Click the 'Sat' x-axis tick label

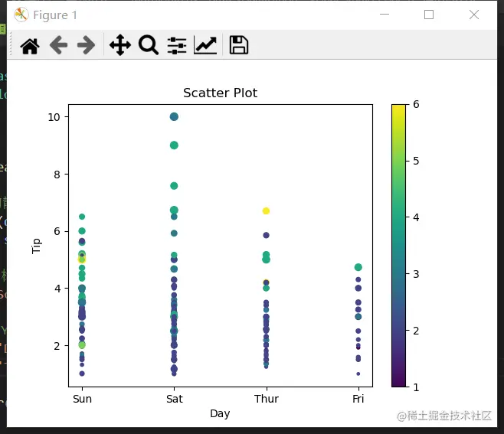pyautogui.click(x=174, y=399)
